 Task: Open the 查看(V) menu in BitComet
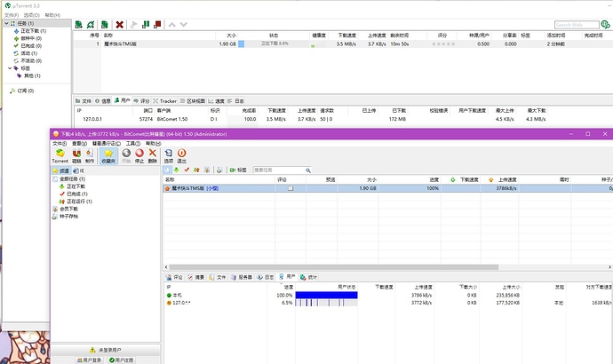point(79,143)
